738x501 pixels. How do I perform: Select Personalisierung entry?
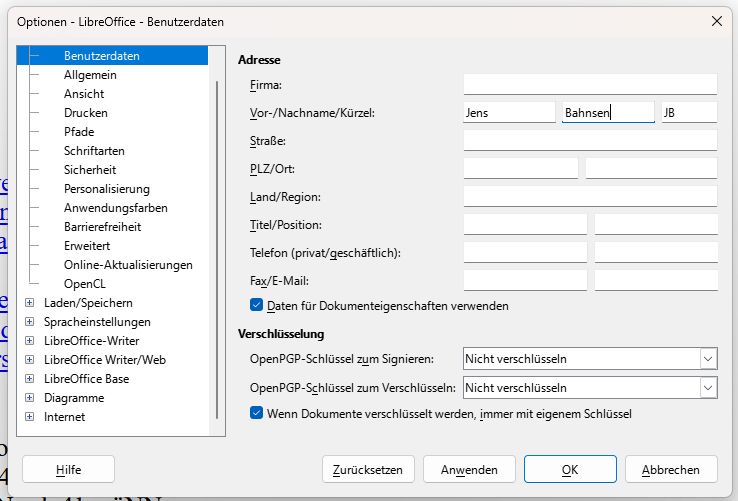tap(107, 189)
